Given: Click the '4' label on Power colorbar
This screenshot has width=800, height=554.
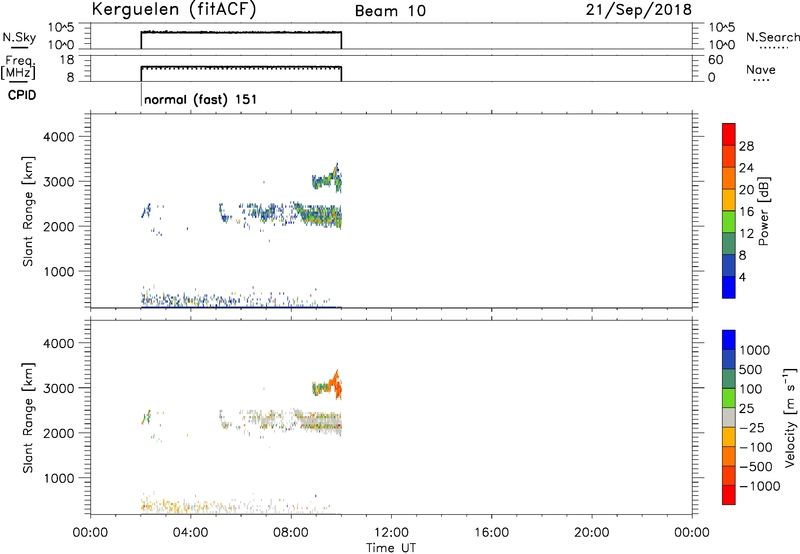Looking at the screenshot, I should [742, 278].
